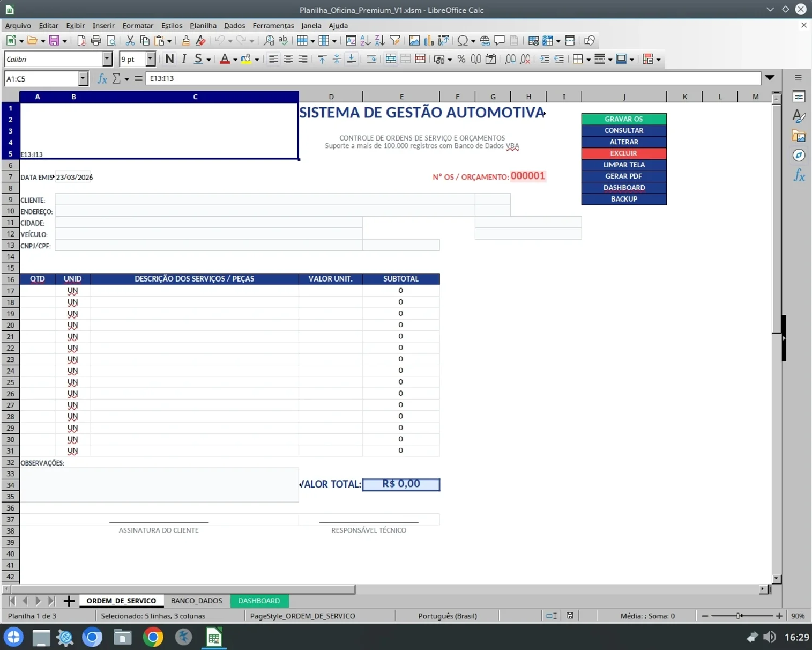Open Find and Replace
This screenshot has height=650, width=812.
(x=269, y=40)
